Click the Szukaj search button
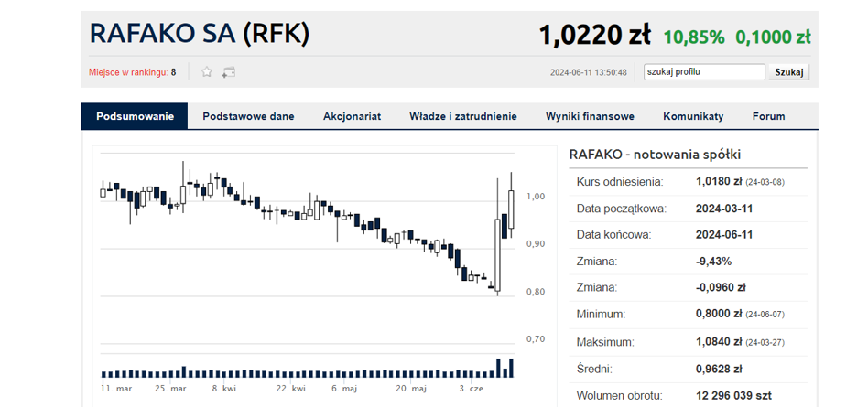868x407 pixels. click(x=789, y=72)
